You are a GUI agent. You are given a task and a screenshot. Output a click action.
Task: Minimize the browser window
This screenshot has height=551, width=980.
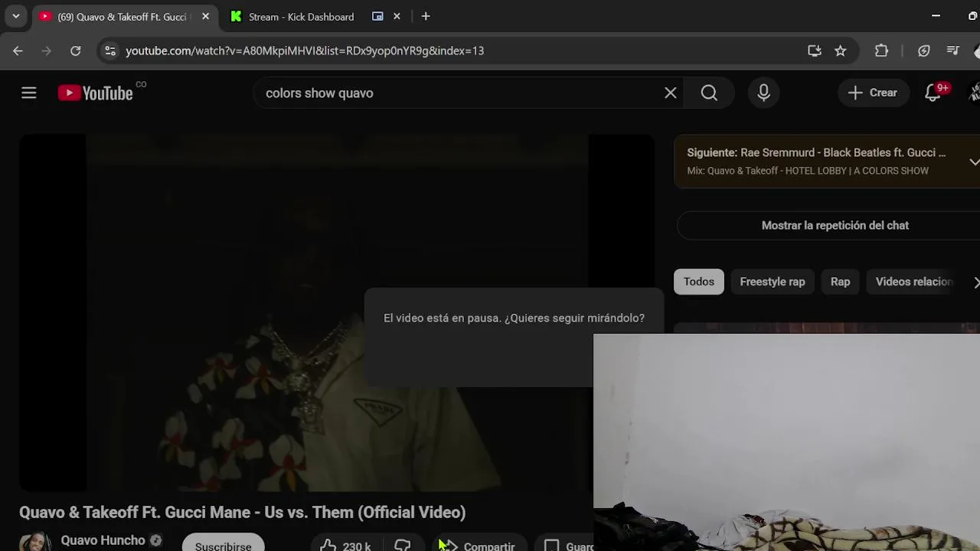coord(936,16)
